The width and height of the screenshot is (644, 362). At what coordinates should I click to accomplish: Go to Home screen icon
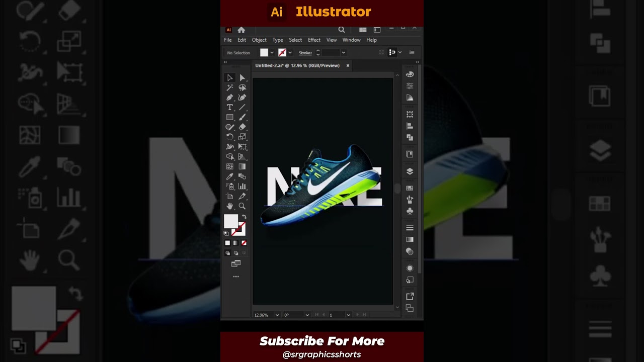[241, 30]
